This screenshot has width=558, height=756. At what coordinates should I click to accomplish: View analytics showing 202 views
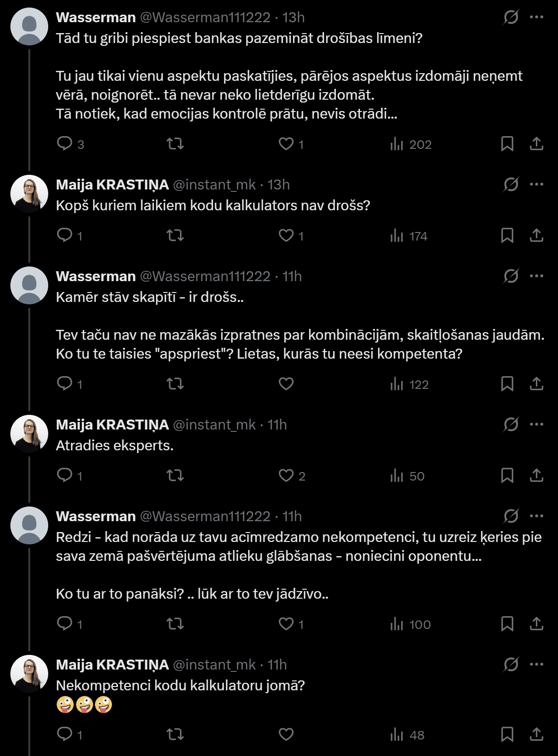pyautogui.click(x=411, y=144)
